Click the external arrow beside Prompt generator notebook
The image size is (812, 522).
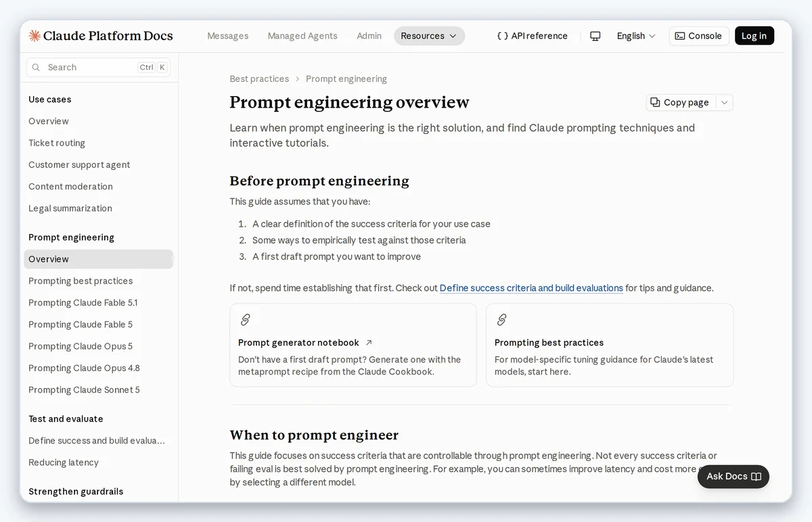point(369,343)
